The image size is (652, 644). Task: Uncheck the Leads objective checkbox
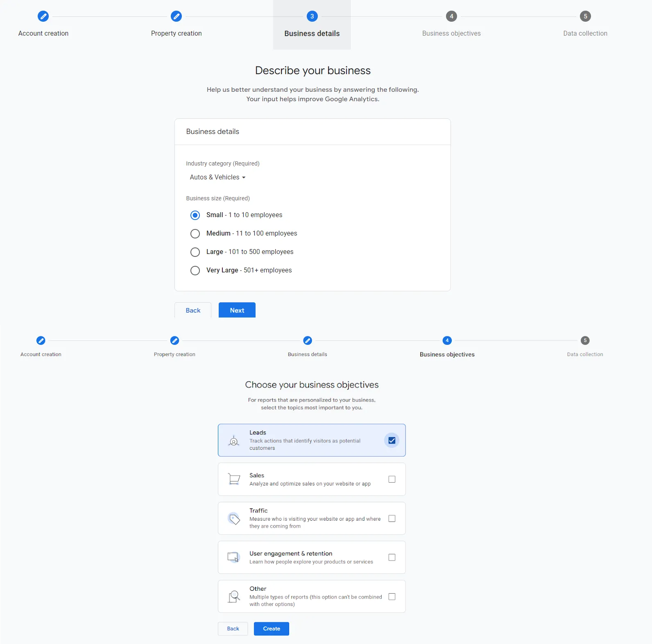(x=392, y=440)
